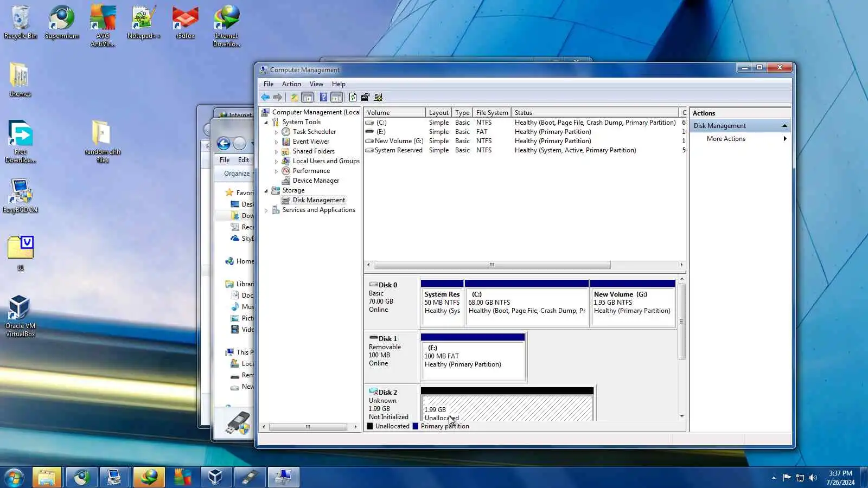Click the rightmost toolbar icon next to Properties

(378, 98)
